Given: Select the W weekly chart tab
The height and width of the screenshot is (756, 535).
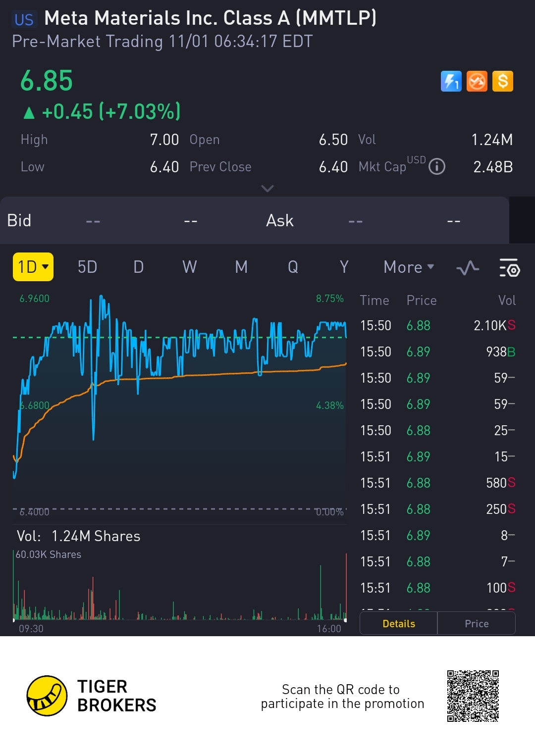Looking at the screenshot, I should click(190, 267).
